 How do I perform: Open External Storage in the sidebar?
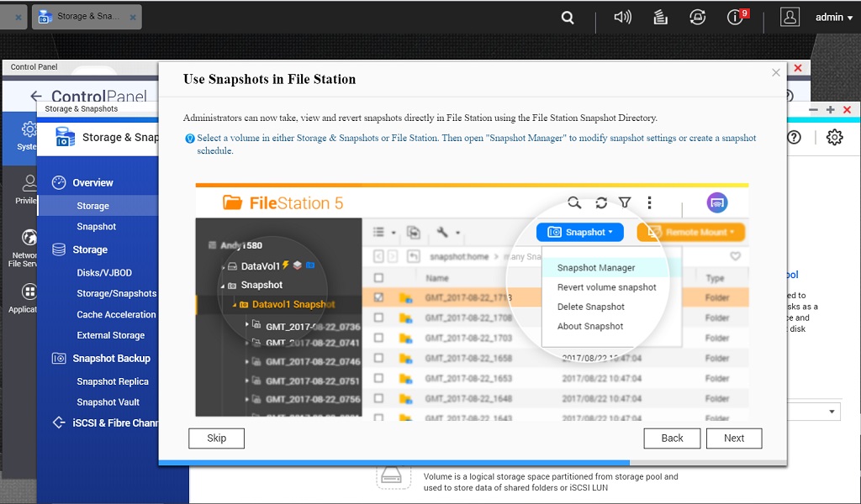click(111, 335)
